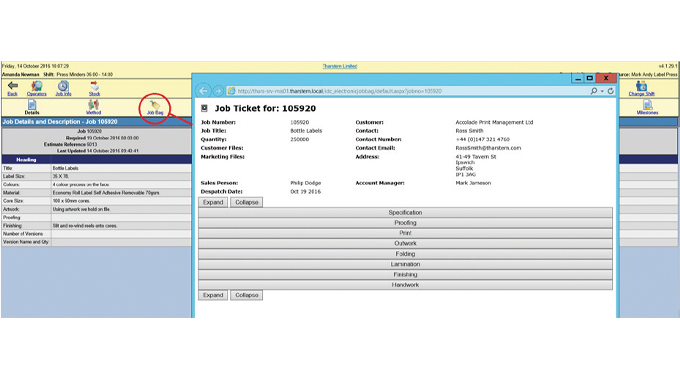
Task: Click the browser forward arrow button
Action: (x=218, y=91)
